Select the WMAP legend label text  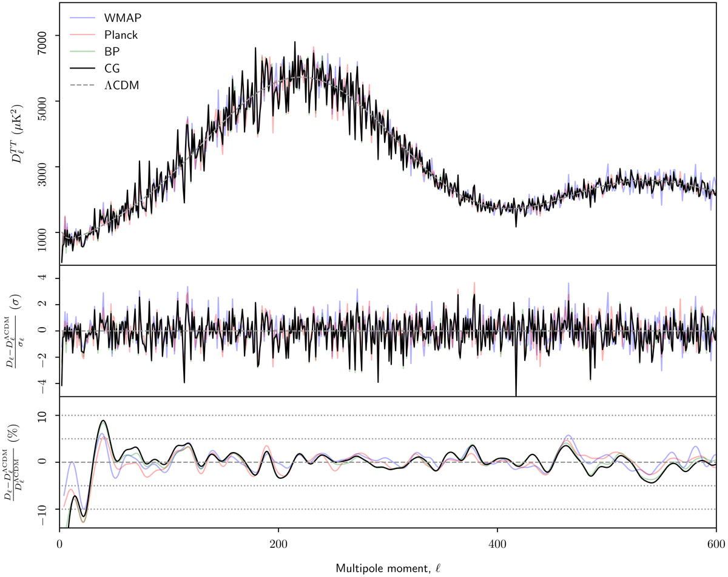pyautogui.click(x=122, y=18)
